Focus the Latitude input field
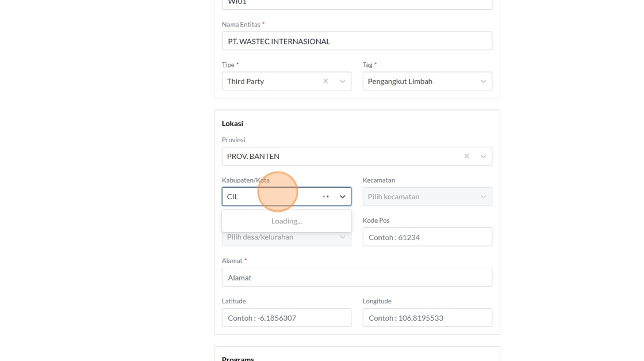Viewport: 644px width, 361px height. [286, 317]
